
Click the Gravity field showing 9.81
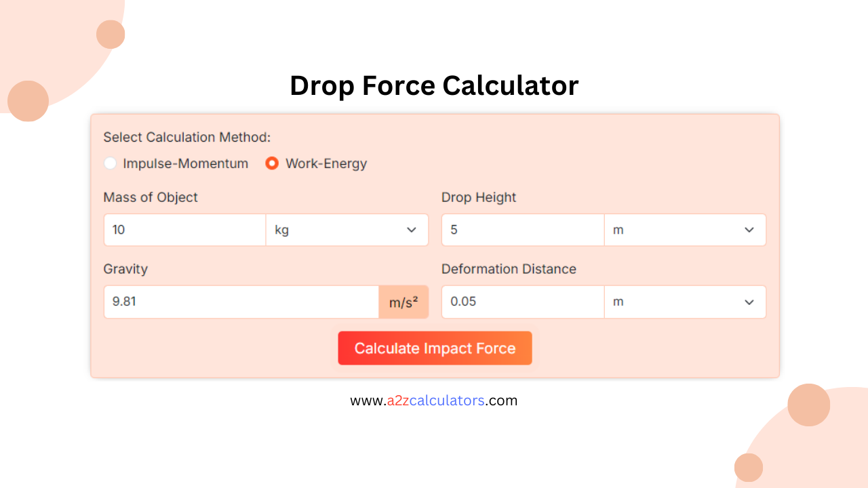[x=241, y=302]
